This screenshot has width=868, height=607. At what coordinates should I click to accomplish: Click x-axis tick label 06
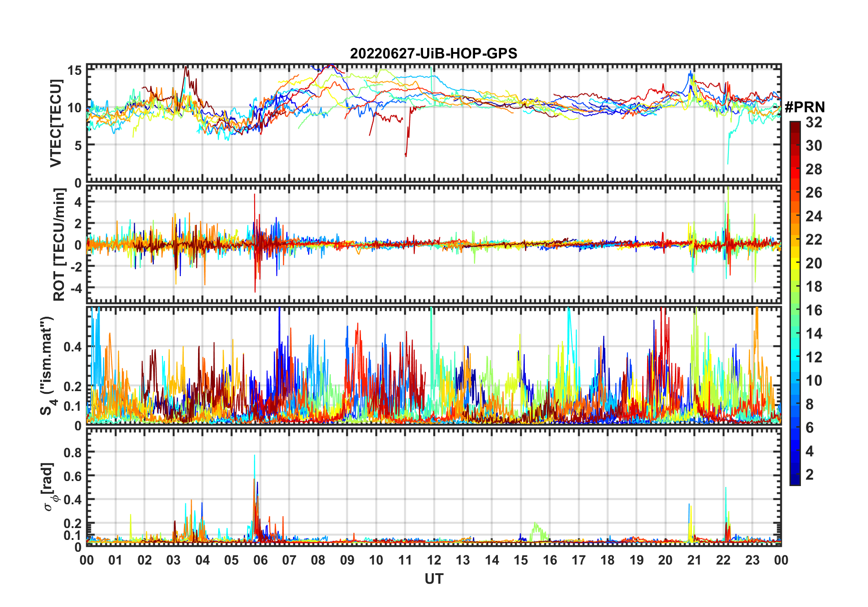[260, 560]
